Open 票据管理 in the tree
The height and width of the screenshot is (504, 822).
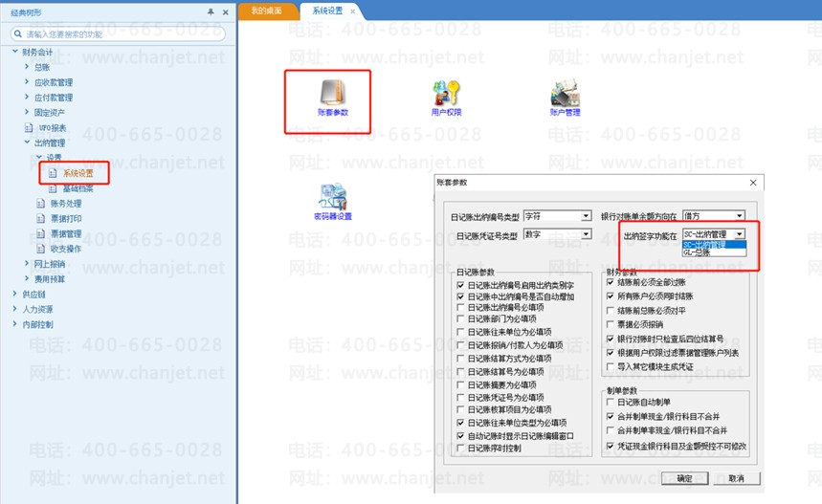click(66, 234)
